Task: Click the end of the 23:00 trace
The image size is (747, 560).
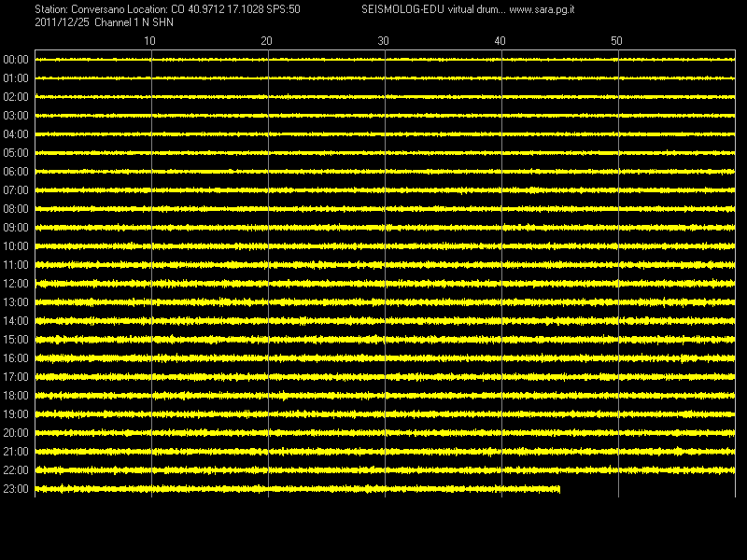Action: (558, 489)
